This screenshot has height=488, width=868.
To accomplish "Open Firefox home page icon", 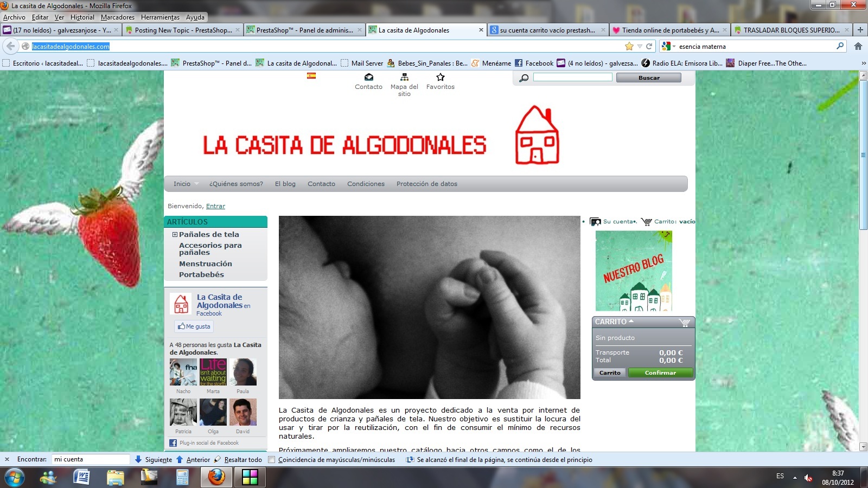I will (858, 46).
